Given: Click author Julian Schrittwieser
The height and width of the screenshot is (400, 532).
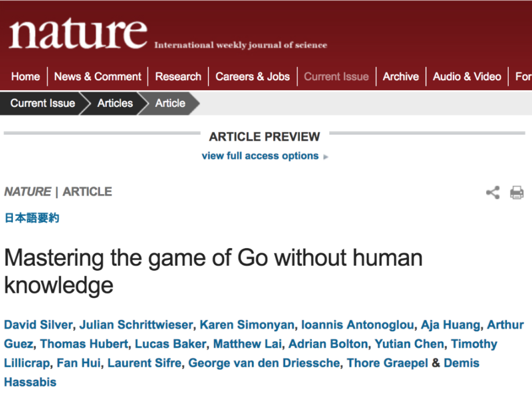Looking at the screenshot, I should 135,324.
